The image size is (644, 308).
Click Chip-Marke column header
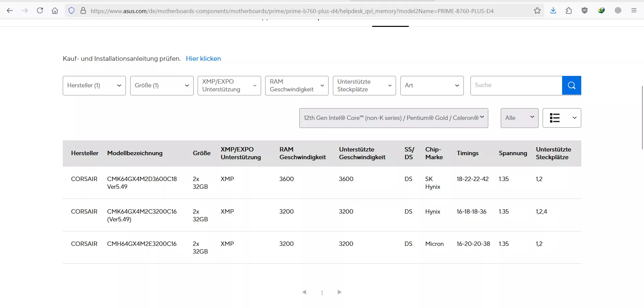coord(434,153)
